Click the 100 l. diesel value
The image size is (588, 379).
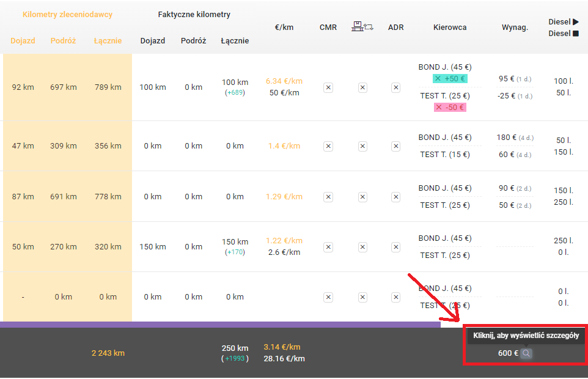click(x=564, y=81)
